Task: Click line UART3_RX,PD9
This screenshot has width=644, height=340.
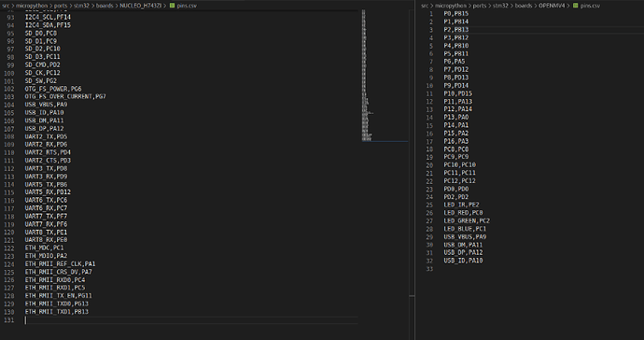Action: [x=46, y=177]
